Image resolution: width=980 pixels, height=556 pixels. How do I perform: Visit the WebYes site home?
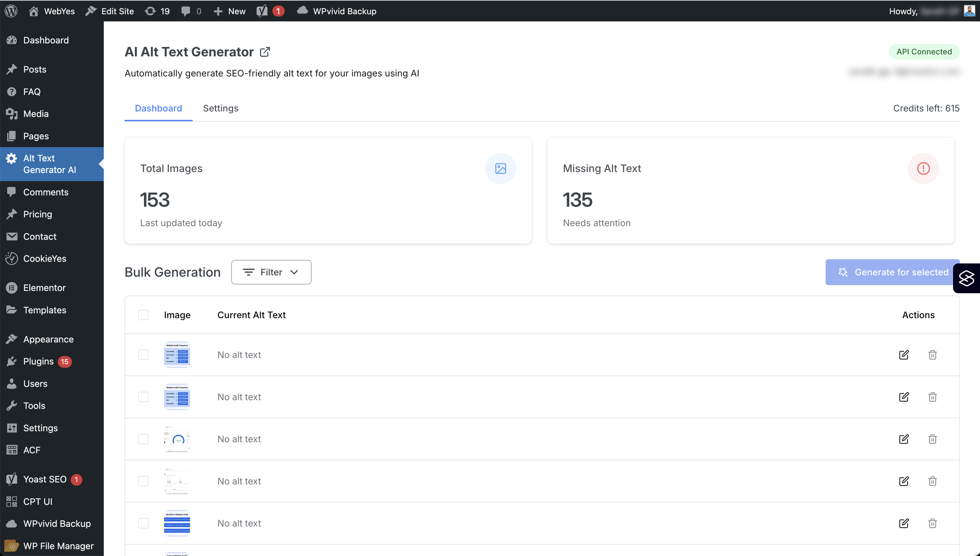click(52, 11)
